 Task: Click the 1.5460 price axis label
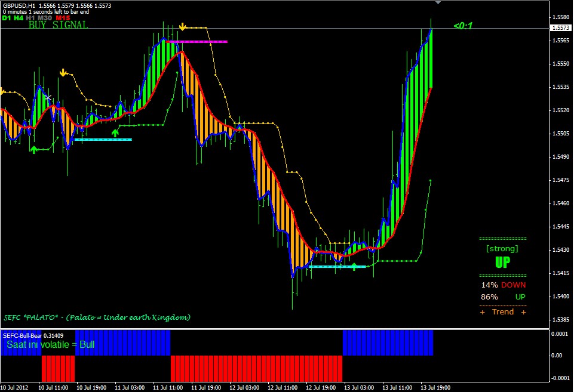click(561, 203)
